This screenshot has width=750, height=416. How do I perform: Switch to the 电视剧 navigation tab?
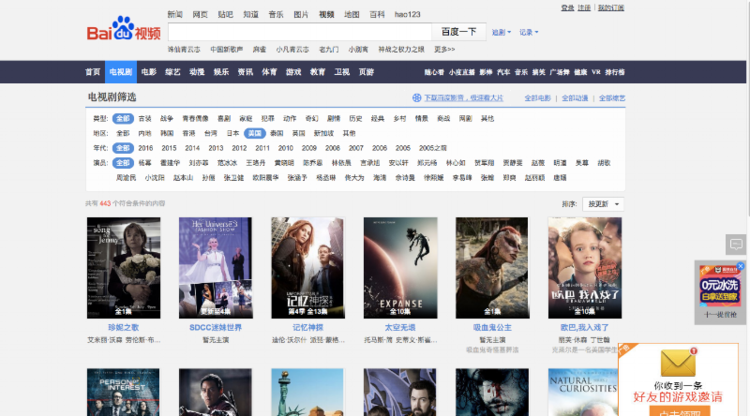121,72
